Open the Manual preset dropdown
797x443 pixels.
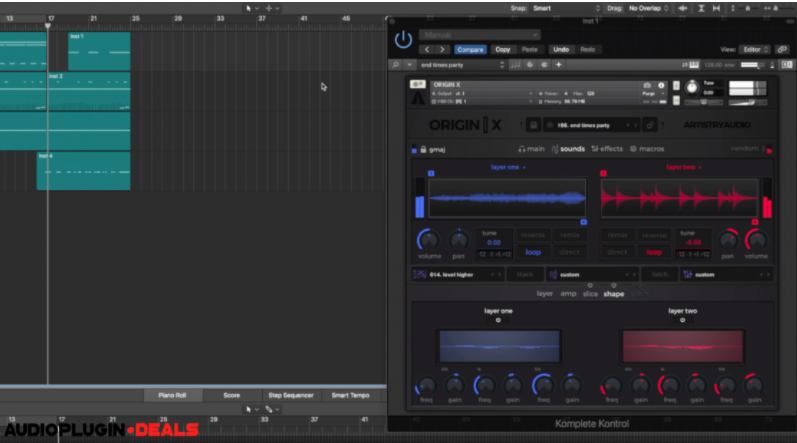tap(479, 35)
